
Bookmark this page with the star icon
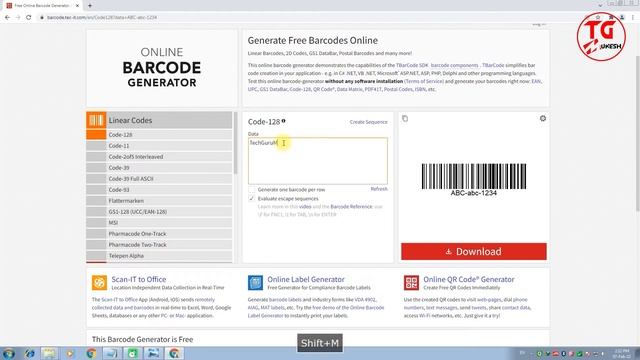coord(598,18)
